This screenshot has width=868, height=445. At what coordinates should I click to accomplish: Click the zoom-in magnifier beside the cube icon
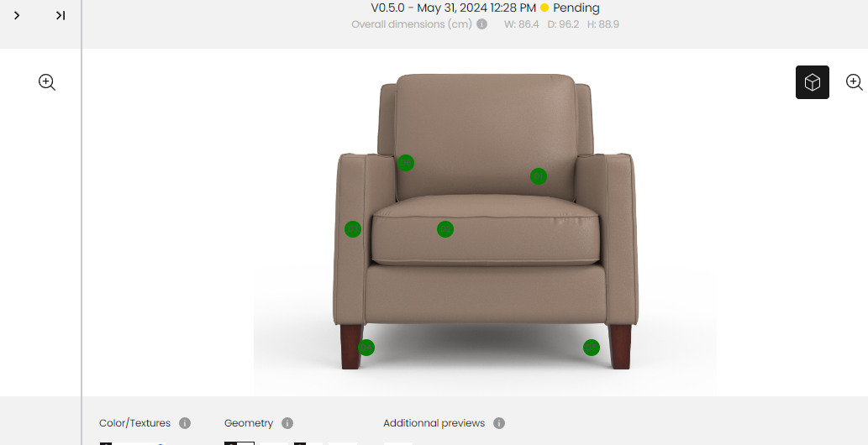tap(855, 82)
